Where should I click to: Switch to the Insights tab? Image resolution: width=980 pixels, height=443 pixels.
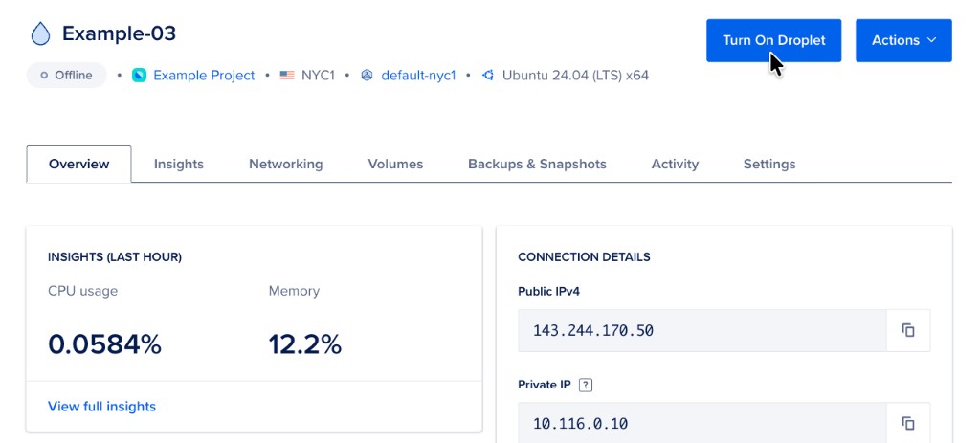tap(179, 164)
